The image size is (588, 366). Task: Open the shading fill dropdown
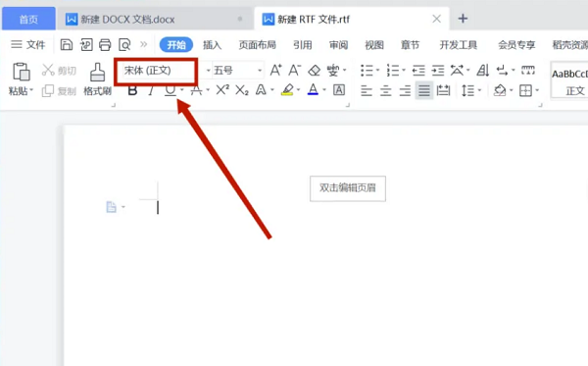click(x=512, y=90)
